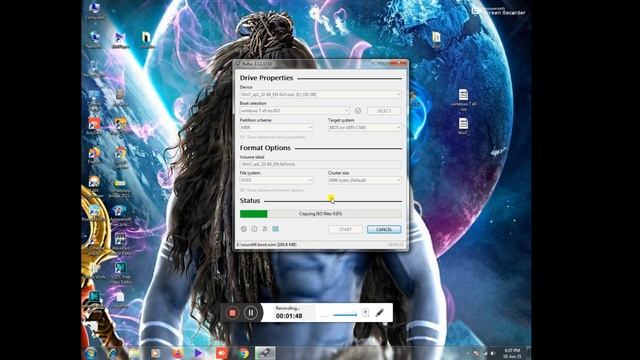Click the SELECT button in Rufus
Image resolution: width=640 pixels, height=360 pixels.
point(384,111)
